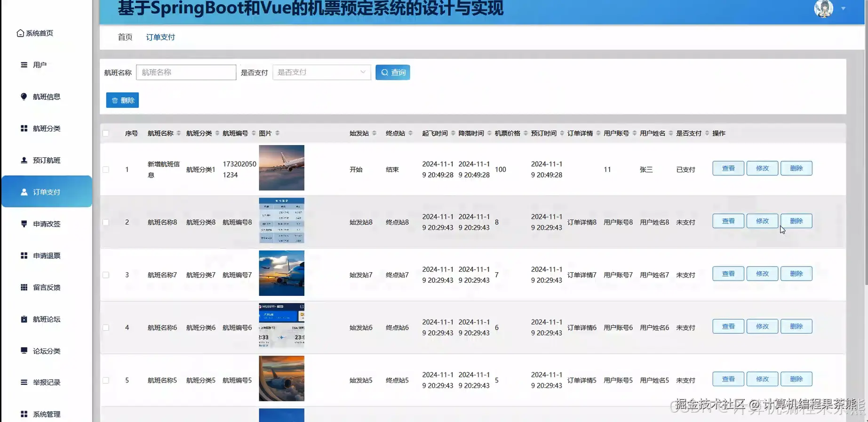Sort by 机票价格 column arrows

coord(526,133)
